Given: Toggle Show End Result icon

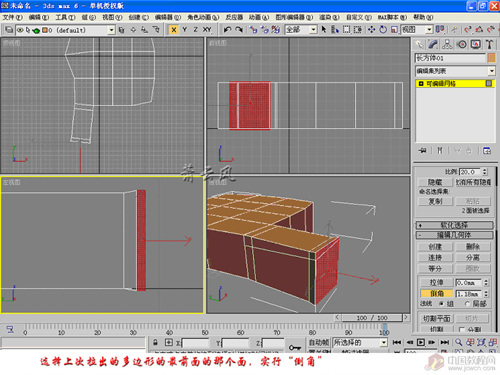Looking at the screenshot, I should (x=440, y=151).
